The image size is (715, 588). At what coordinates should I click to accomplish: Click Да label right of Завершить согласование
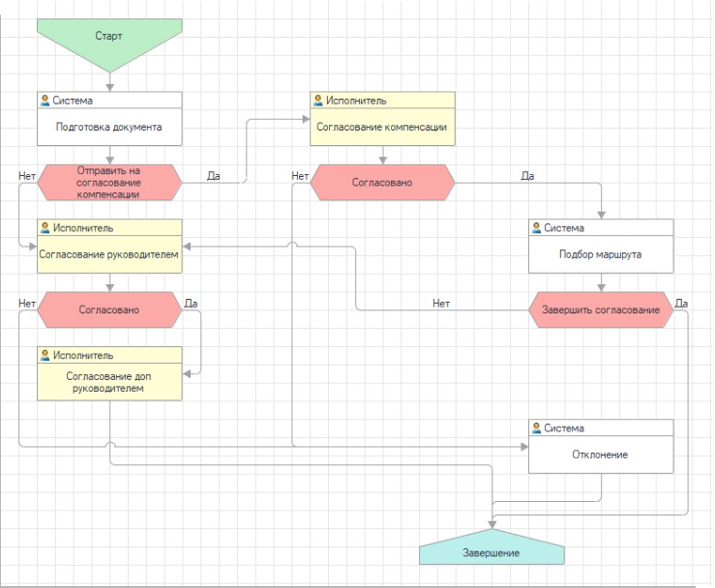coord(681,304)
